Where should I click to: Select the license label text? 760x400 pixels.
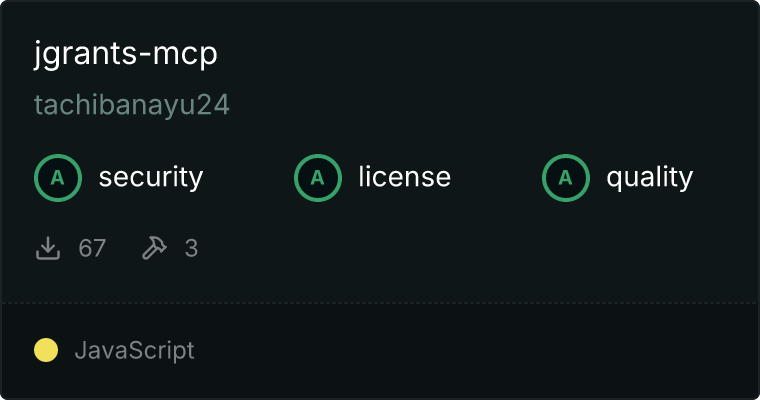[x=405, y=176]
